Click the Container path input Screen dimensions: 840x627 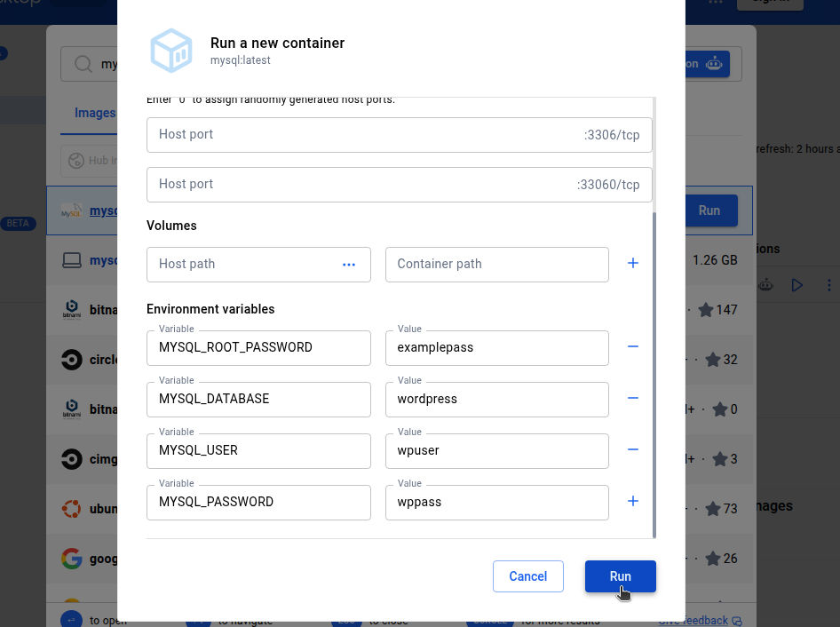496,265
